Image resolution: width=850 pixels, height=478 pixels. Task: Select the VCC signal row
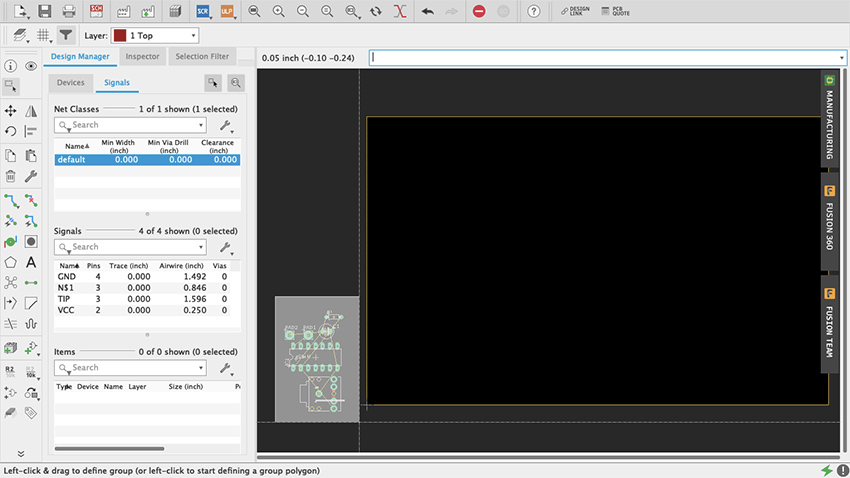142,311
